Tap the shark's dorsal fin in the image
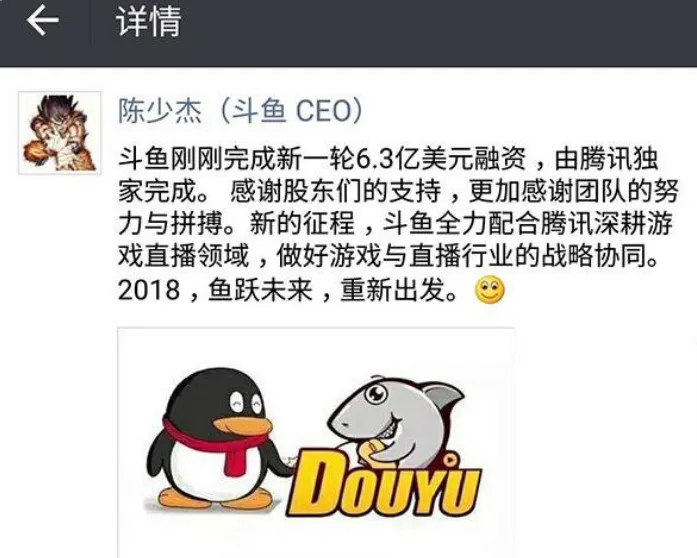This screenshot has height=558, width=697. click(x=440, y=396)
